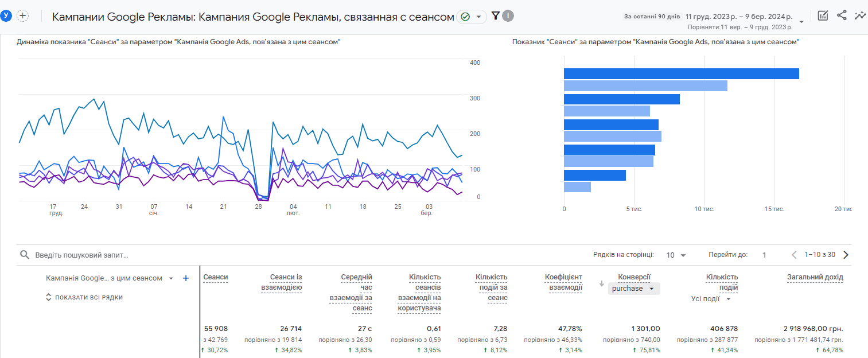Sort by 'Сеанси із взаємодією' column header
Viewport: 868px width, 358px height.
(281, 282)
